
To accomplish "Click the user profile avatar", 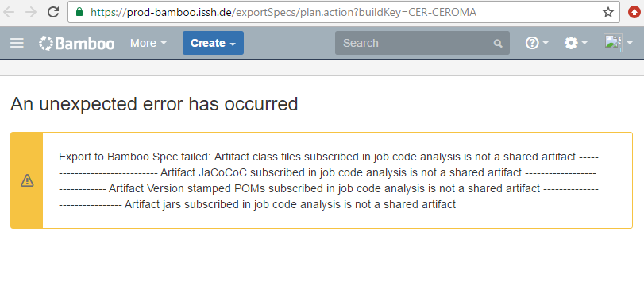I will click(612, 43).
